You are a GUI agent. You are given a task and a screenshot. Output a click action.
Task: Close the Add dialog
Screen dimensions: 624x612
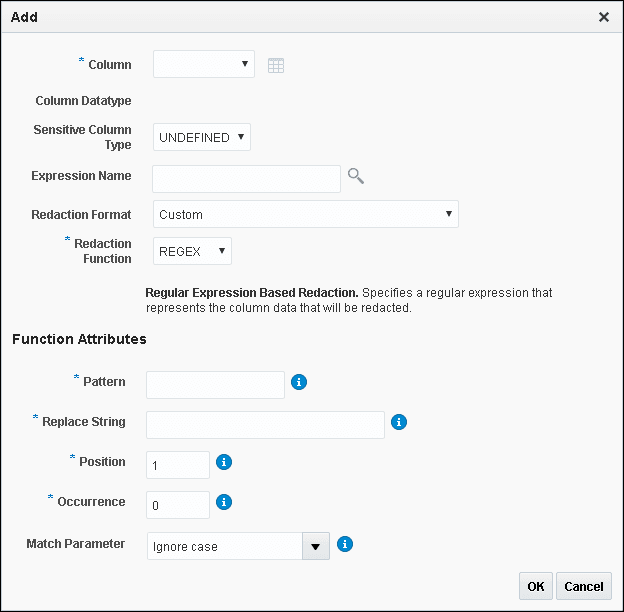(x=603, y=17)
